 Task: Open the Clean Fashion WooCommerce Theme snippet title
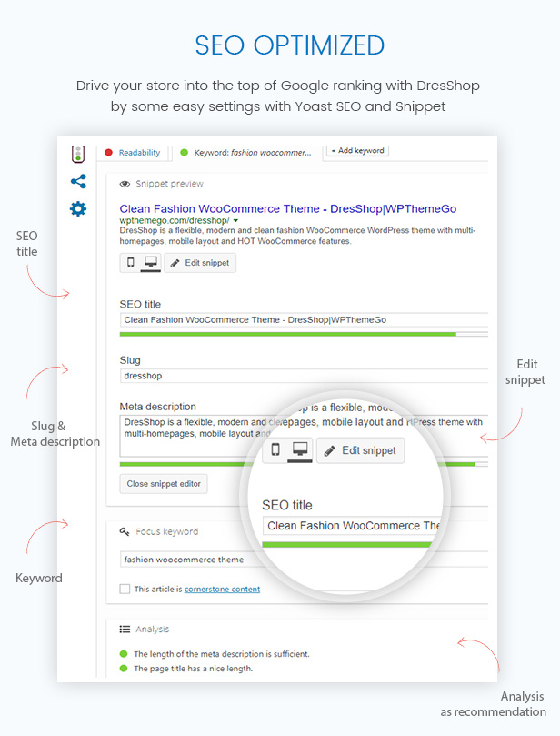click(288, 209)
